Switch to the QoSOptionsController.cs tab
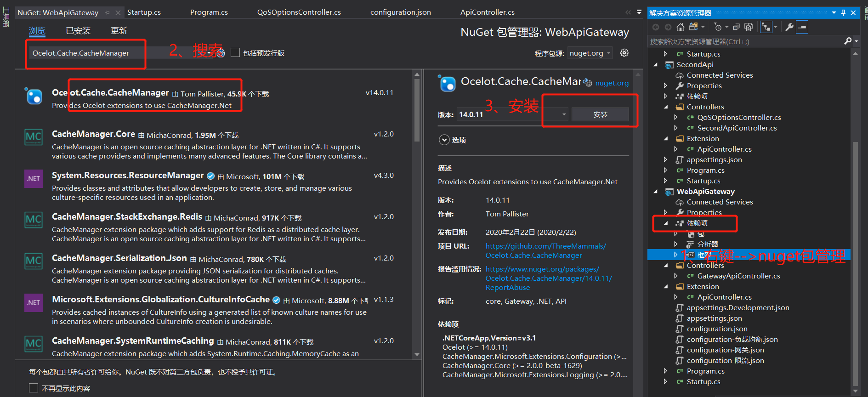 click(299, 12)
